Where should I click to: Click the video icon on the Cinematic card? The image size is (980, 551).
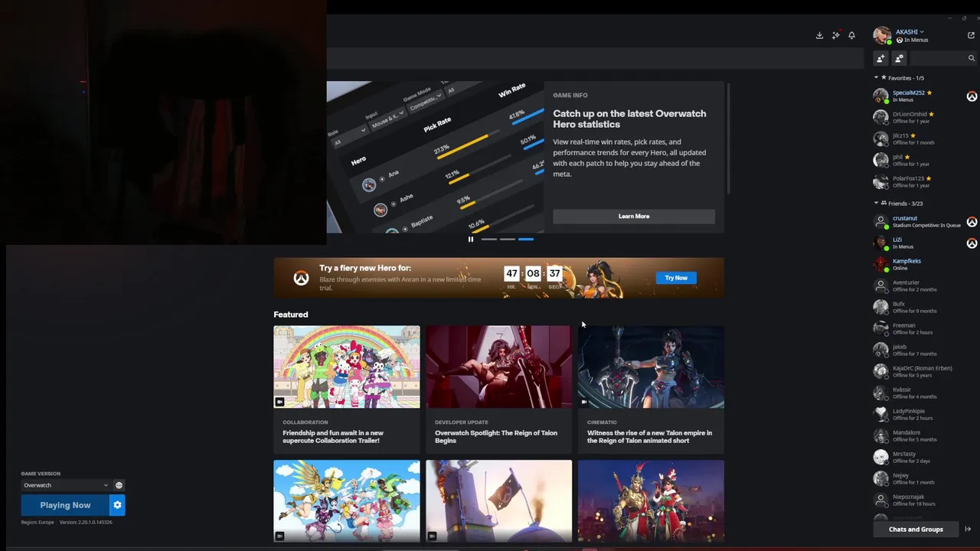(x=584, y=402)
